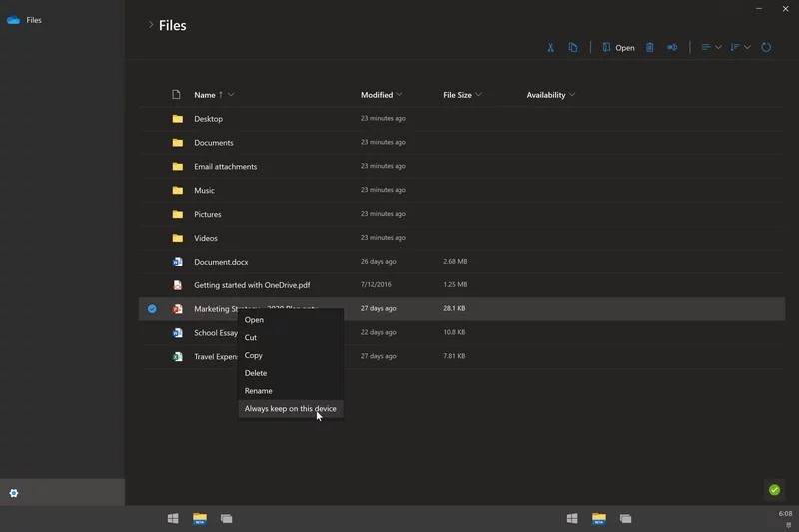Click the 2.68 MB file size cell

(455, 262)
